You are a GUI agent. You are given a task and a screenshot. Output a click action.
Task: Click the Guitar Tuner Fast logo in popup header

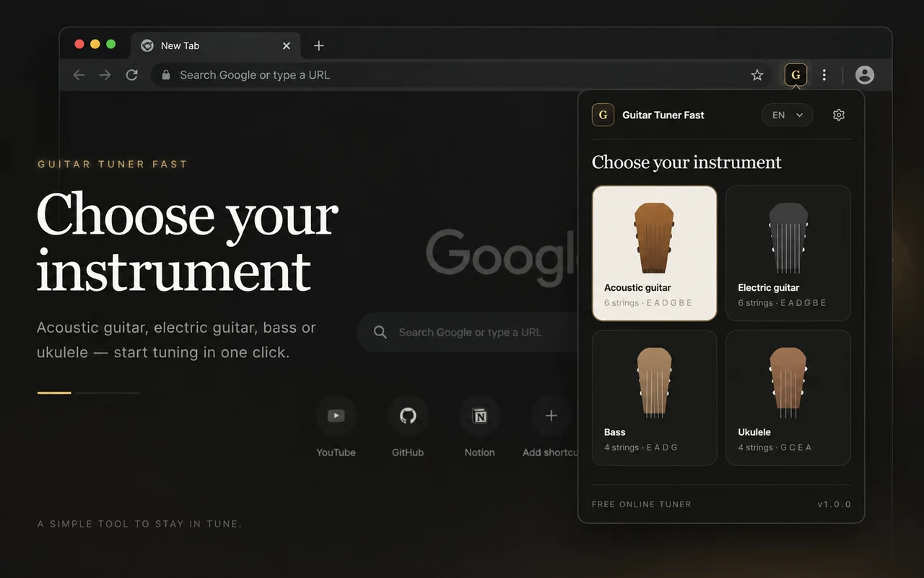(603, 115)
